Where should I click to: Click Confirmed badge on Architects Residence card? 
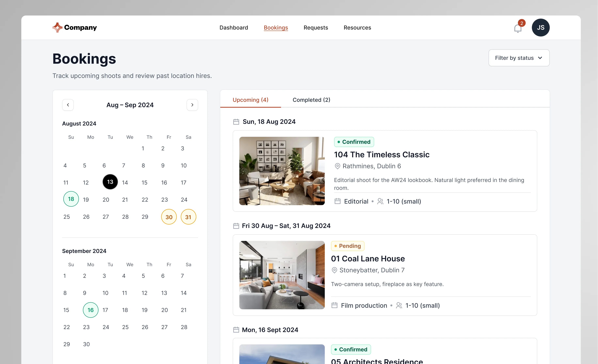[x=351, y=349]
